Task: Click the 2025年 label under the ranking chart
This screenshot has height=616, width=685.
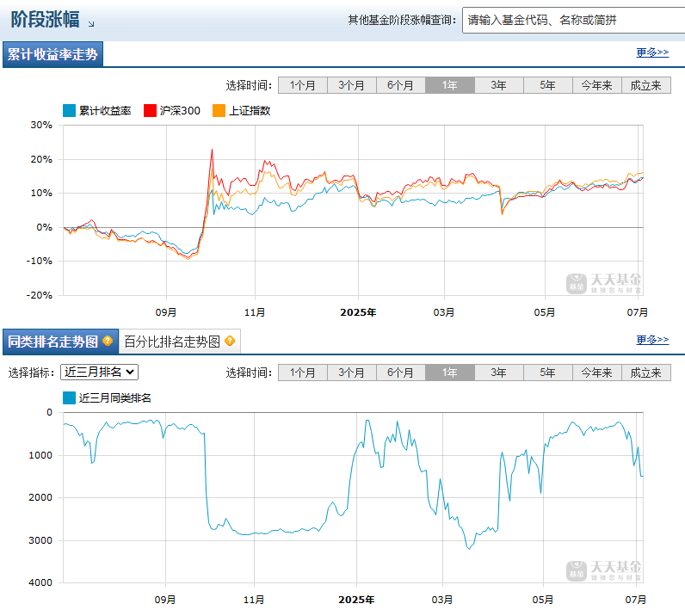Action: 356,600
